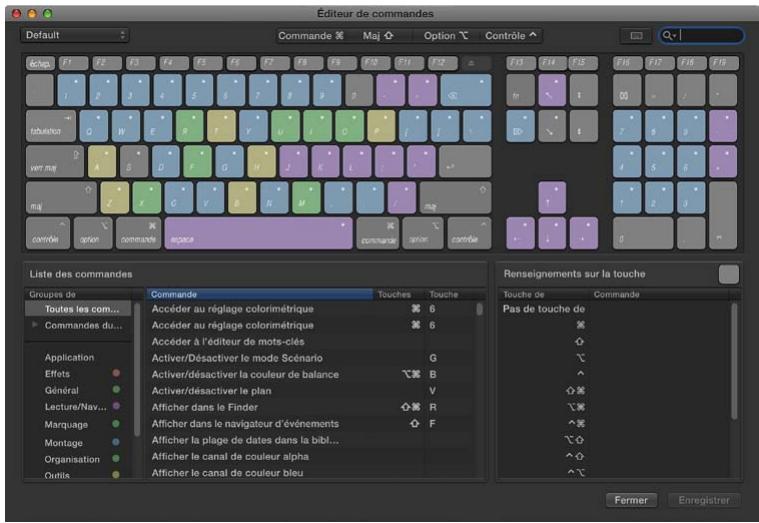Select the gray return key

pyautogui.click(x=465, y=162)
